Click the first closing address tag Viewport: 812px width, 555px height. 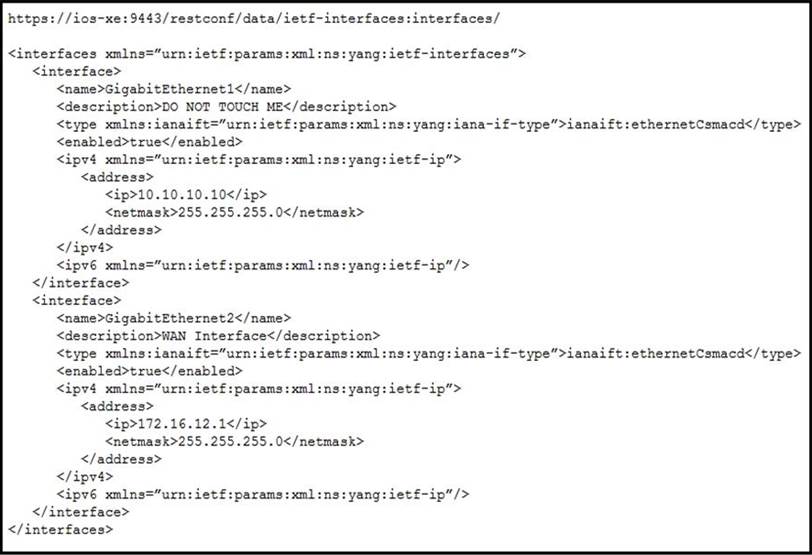coord(121,230)
